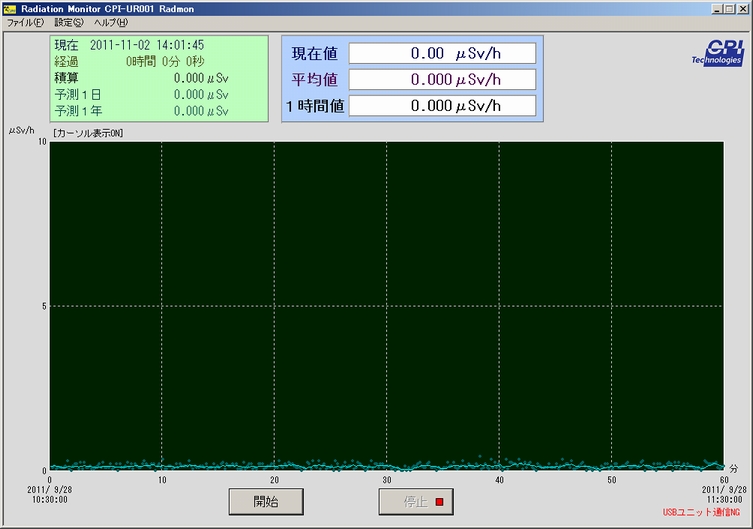Click the 10:30:00 start timestamp below graph
753x529 pixels.
[49, 498]
